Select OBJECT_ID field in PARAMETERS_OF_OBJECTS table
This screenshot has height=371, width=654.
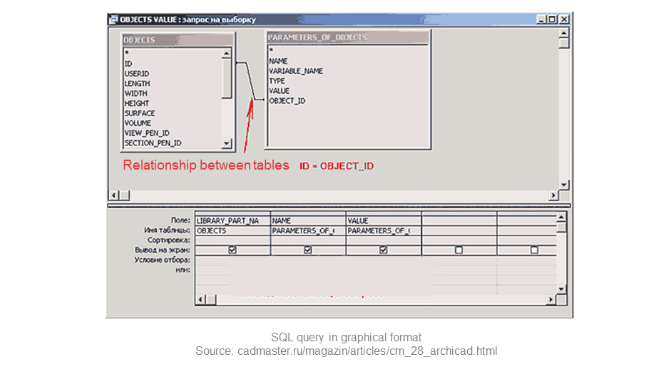pyautogui.click(x=287, y=101)
